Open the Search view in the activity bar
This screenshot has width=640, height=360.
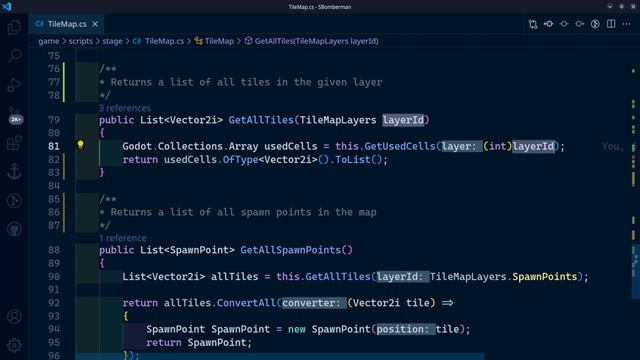[14, 56]
